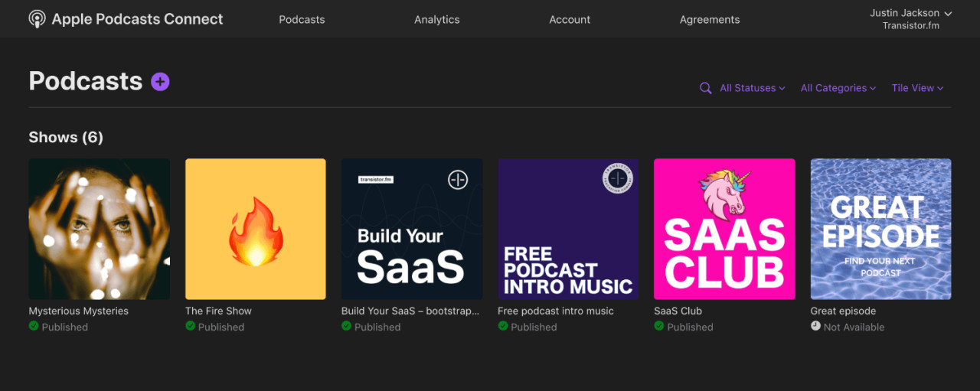The width and height of the screenshot is (980, 391).
Task: Open the All Categories dropdown
Action: coord(838,88)
